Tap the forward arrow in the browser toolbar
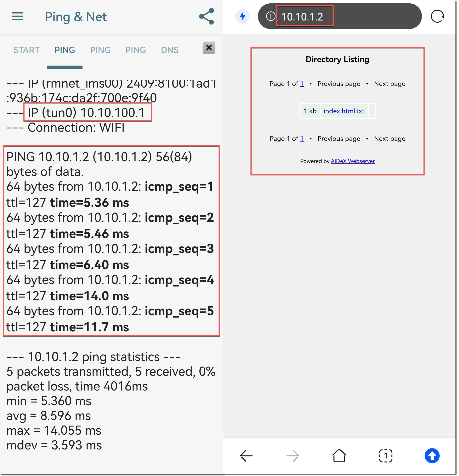The height and width of the screenshot is (476, 459). click(293, 456)
